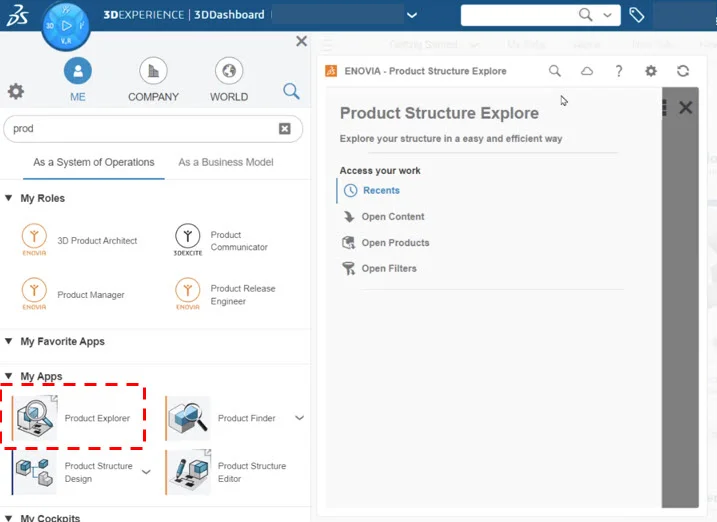Click Open Products link

(x=395, y=242)
